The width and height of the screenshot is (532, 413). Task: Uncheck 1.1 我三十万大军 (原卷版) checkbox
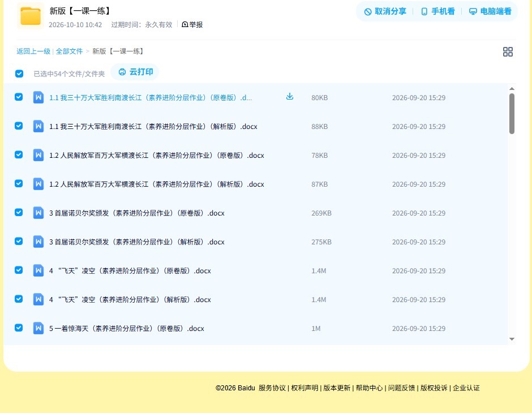pyautogui.click(x=19, y=97)
